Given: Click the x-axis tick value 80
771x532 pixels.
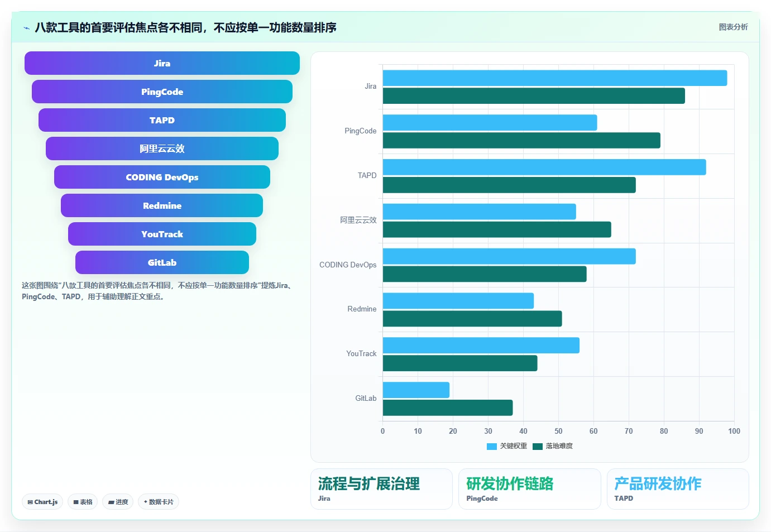Looking at the screenshot, I should coord(664,431).
